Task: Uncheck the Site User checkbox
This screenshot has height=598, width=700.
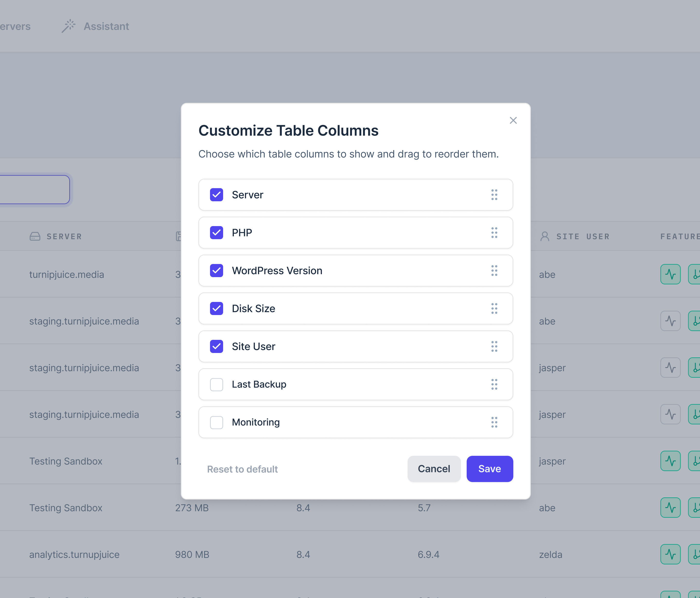Action: [216, 346]
